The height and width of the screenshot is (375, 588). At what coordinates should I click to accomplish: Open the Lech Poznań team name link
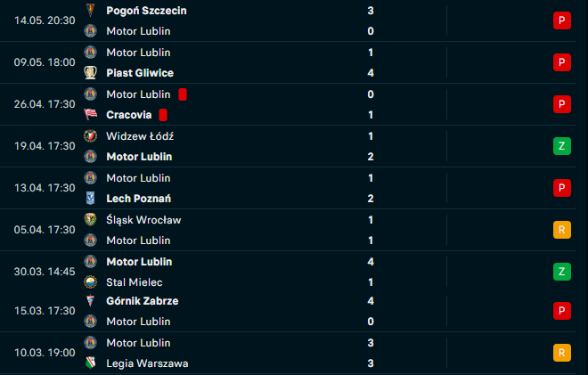(x=138, y=199)
